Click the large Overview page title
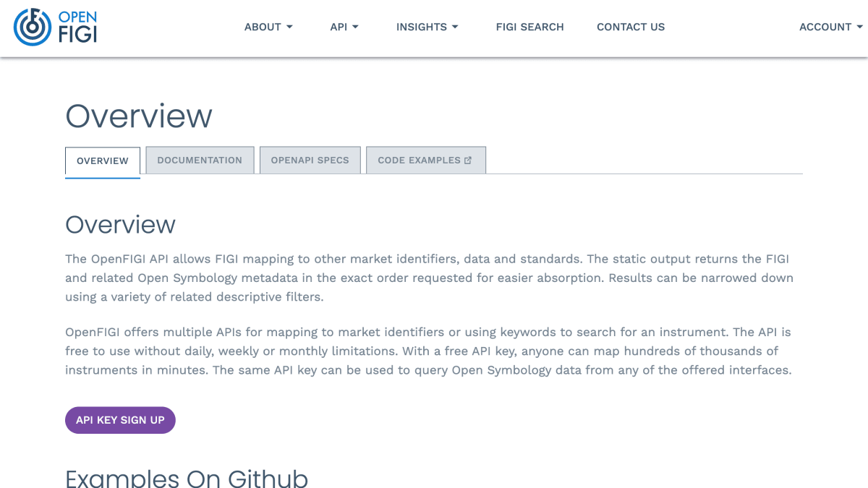The width and height of the screenshot is (868, 488). click(139, 116)
